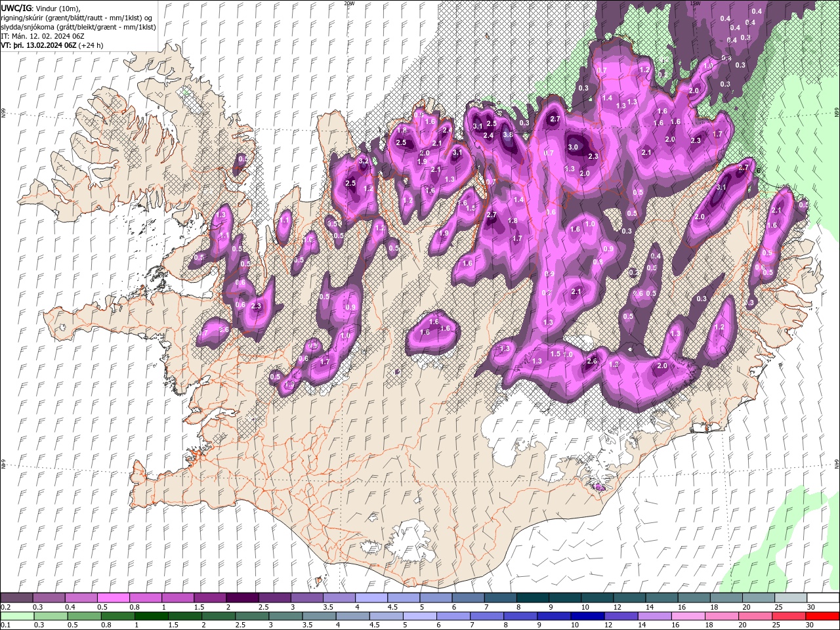Click the "30" label in upper legend row
The width and height of the screenshot is (840, 630).
812,608
